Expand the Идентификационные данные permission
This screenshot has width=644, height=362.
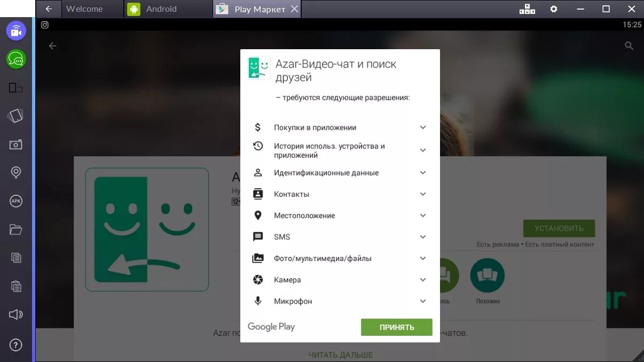click(x=423, y=173)
